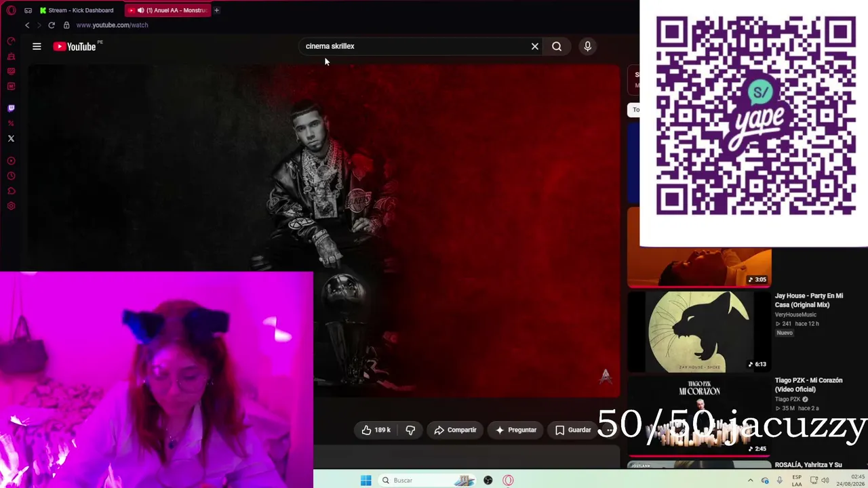Open the Player sidebar icon

point(11,161)
